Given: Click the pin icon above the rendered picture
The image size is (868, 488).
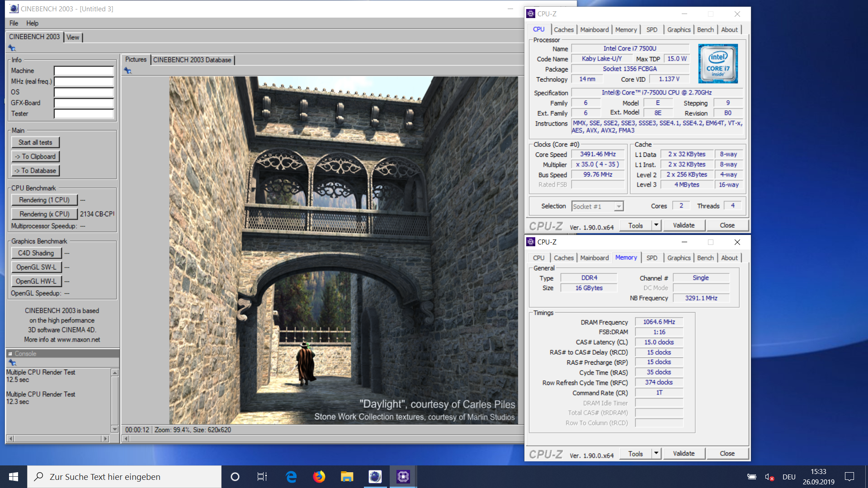Looking at the screenshot, I should pos(128,70).
